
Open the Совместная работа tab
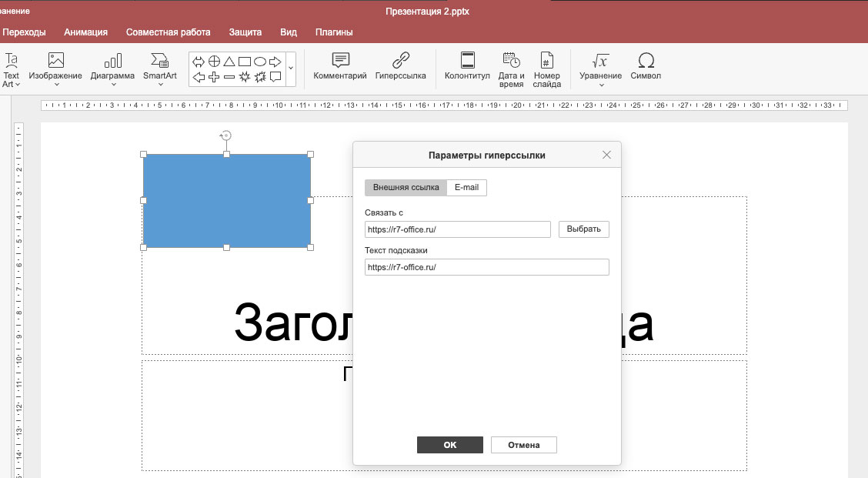point(169,32)
